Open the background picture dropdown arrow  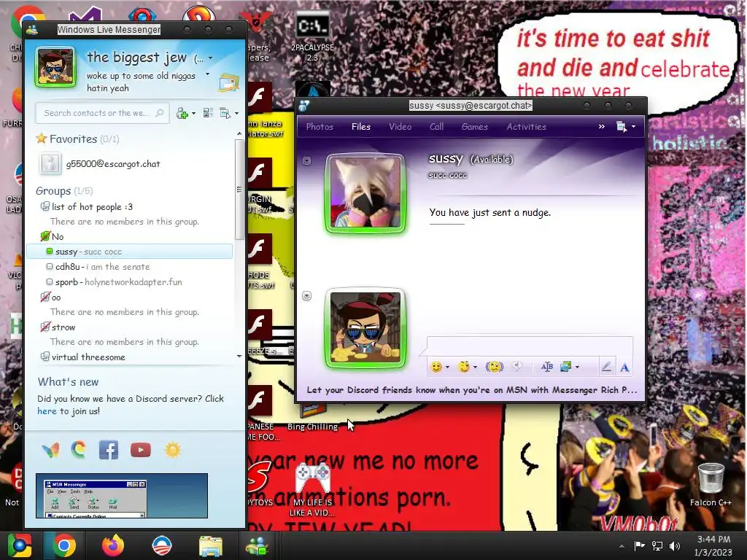coord(578,367)
